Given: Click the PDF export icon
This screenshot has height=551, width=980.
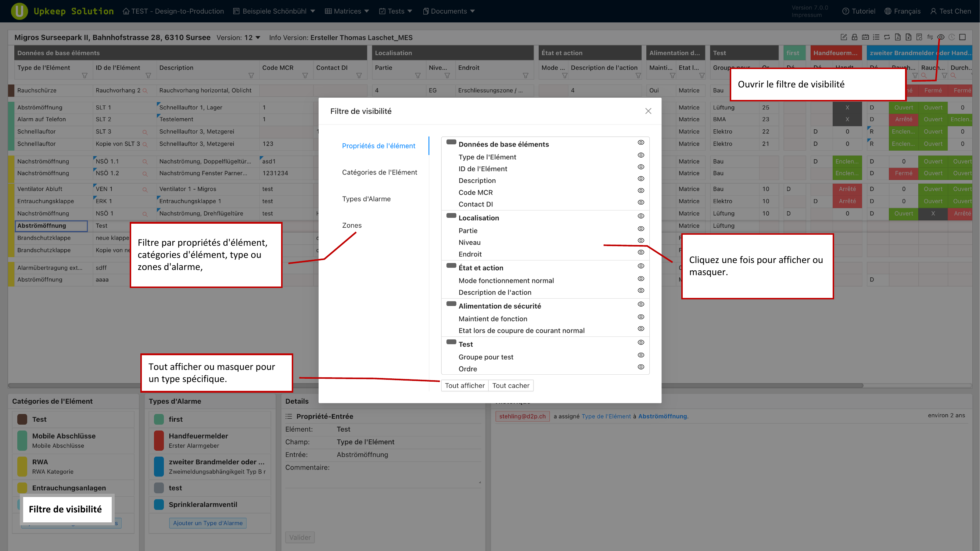Looking at the screenshot, I should tap(897, 37).
